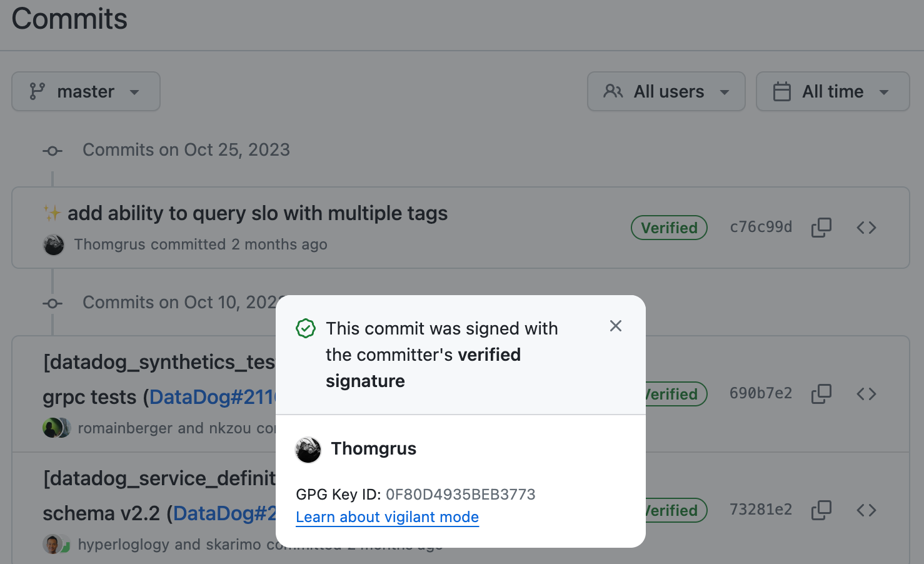Browse repository at commit c76c99d
This screenshot has width=924, height=564.
866,228
